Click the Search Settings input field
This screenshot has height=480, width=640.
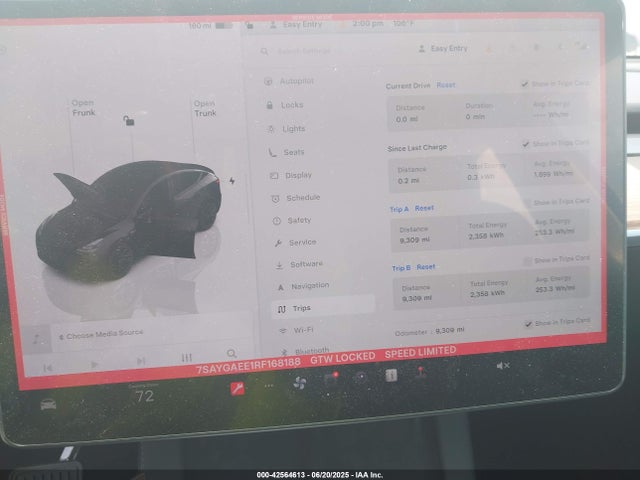[304, 51]
